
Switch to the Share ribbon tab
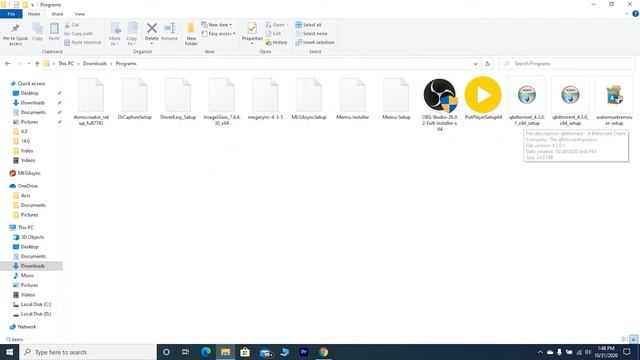[x=57, y=14]
